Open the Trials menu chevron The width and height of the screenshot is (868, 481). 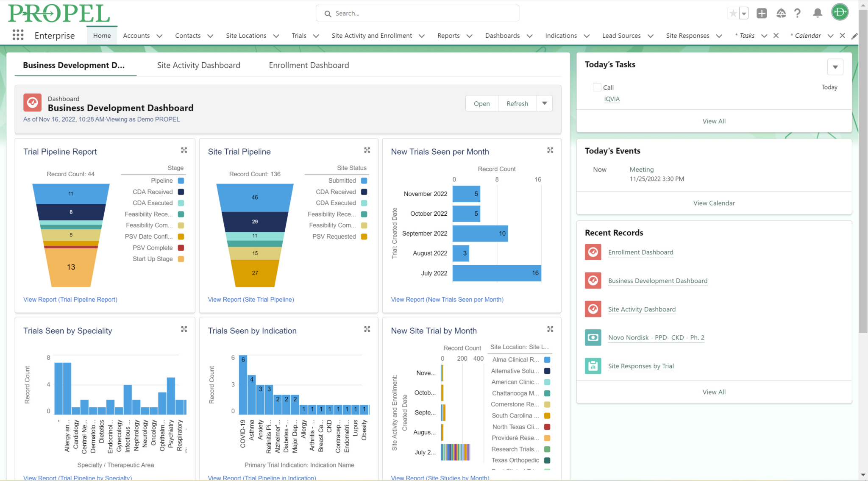coord(316,36)
